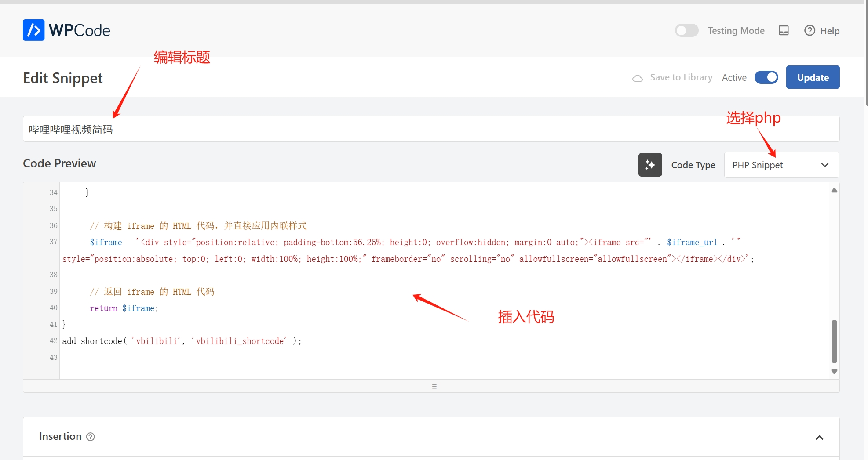Click the Testing Mode label
This screenshot has height=460, width=868.
pyautogui.click(x=736, y=31)
